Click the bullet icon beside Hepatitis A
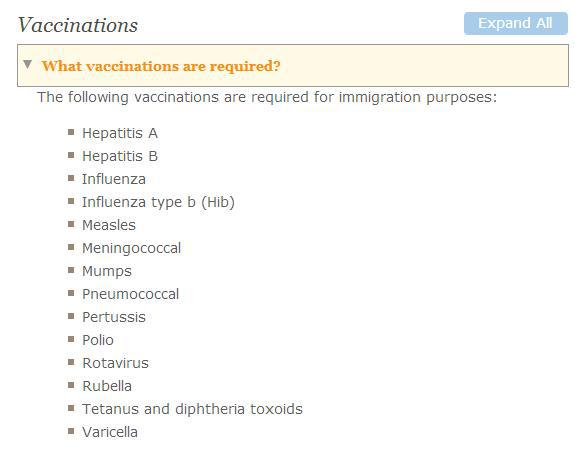The height and width of the screenshot is (452, 575). [x=71, y=132]
